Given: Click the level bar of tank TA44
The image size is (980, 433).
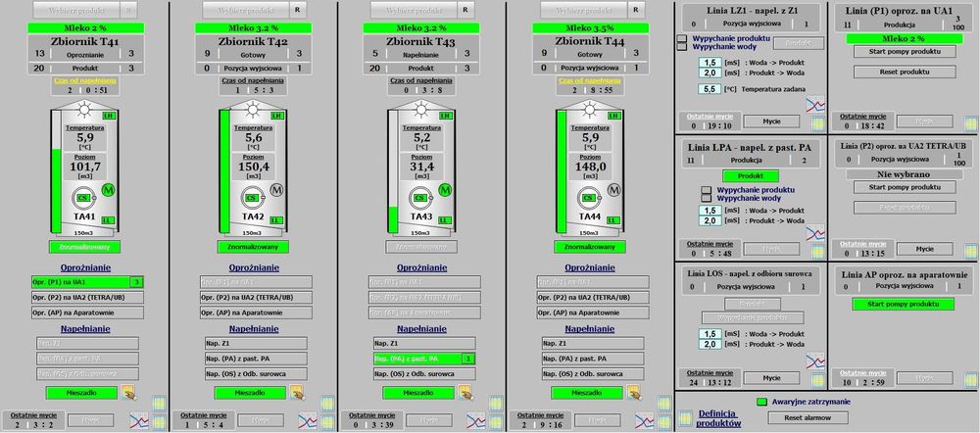Looking at the screenshot, I should [562, 170].
